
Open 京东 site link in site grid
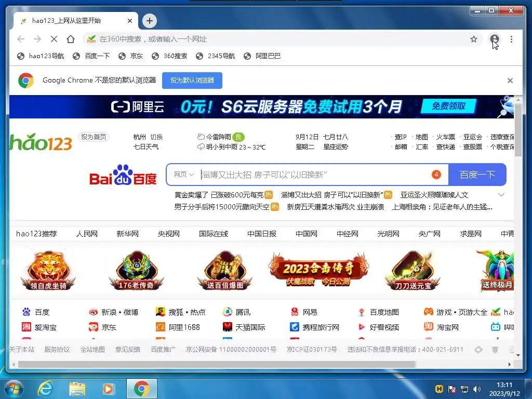pos(102,327)
